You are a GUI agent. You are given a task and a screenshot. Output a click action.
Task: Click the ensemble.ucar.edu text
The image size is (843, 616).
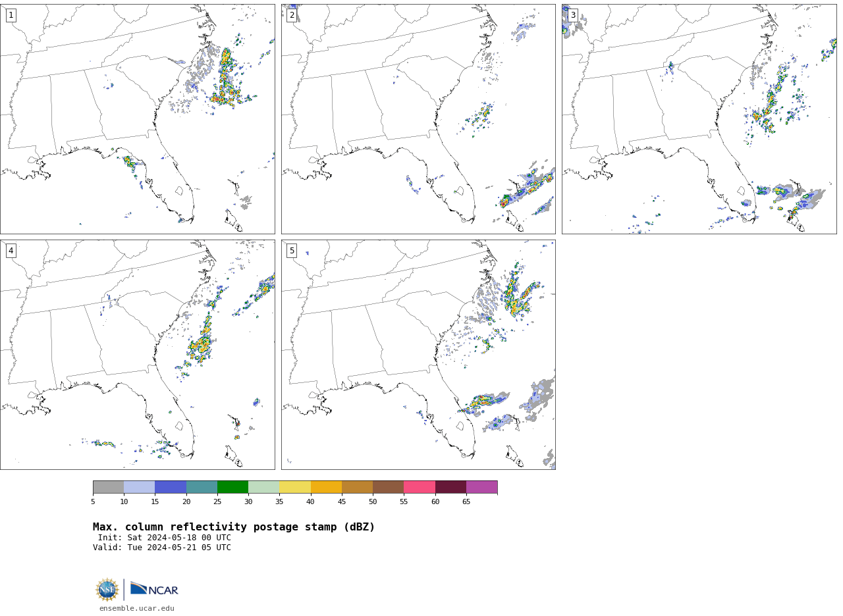(137, 608)
